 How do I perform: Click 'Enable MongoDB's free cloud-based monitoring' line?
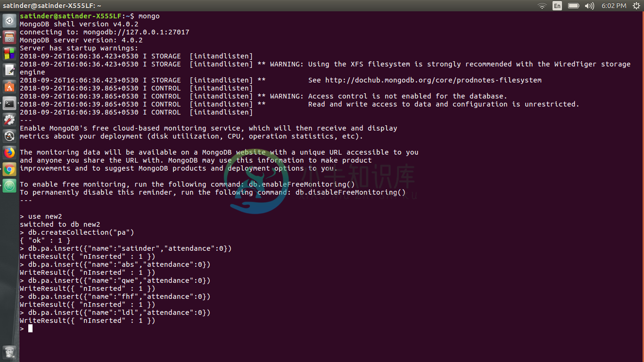(x=208, y=128)
